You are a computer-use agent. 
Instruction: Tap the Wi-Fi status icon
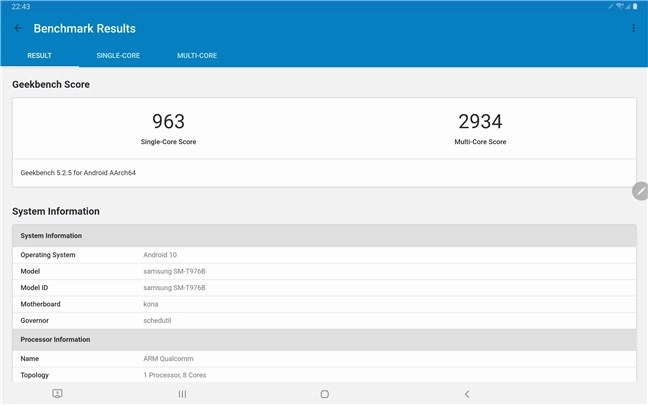[x=619, y=6]
